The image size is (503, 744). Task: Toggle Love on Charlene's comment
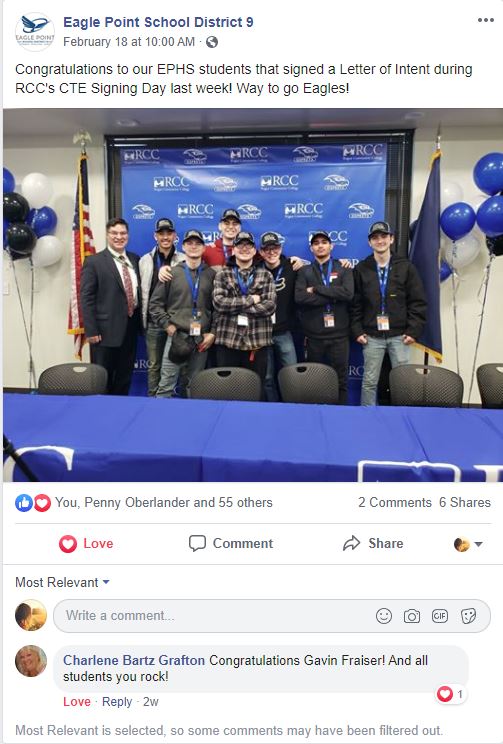click(77, 702)
